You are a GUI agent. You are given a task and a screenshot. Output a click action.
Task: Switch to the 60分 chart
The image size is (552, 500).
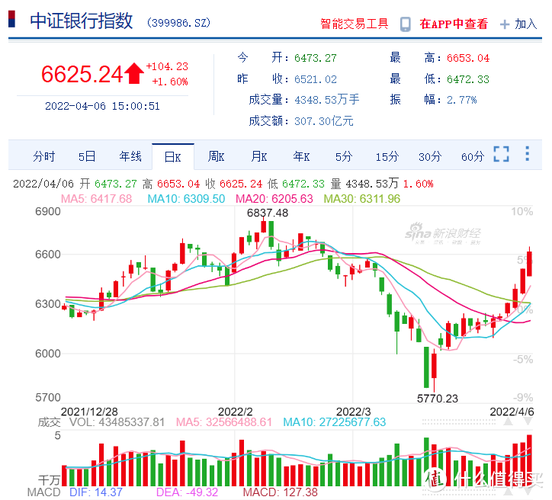(473, 156)
